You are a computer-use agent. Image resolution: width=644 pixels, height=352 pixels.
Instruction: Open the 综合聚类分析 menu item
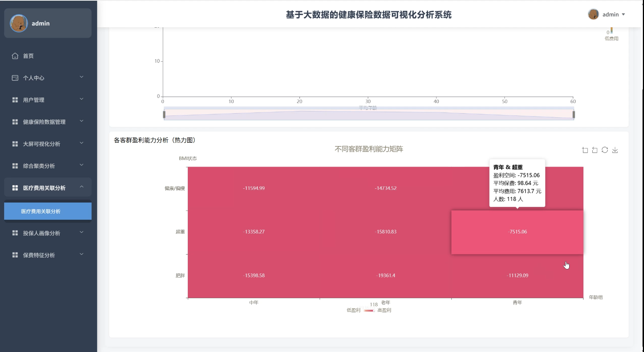(x=48, y=166)
